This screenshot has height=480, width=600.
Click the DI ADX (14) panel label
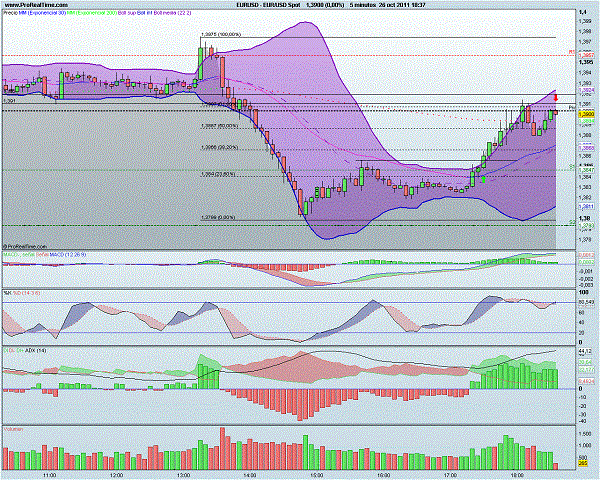[x=25, y=350]
